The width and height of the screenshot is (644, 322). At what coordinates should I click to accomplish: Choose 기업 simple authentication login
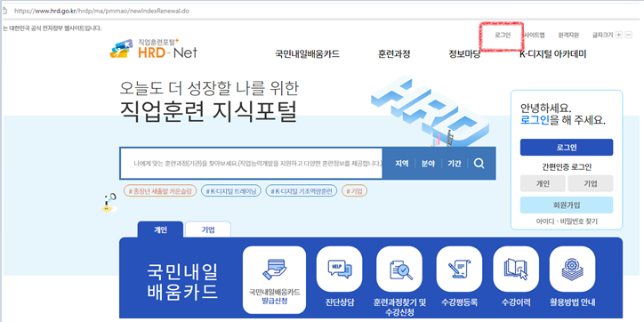click(x=591, y=183)
